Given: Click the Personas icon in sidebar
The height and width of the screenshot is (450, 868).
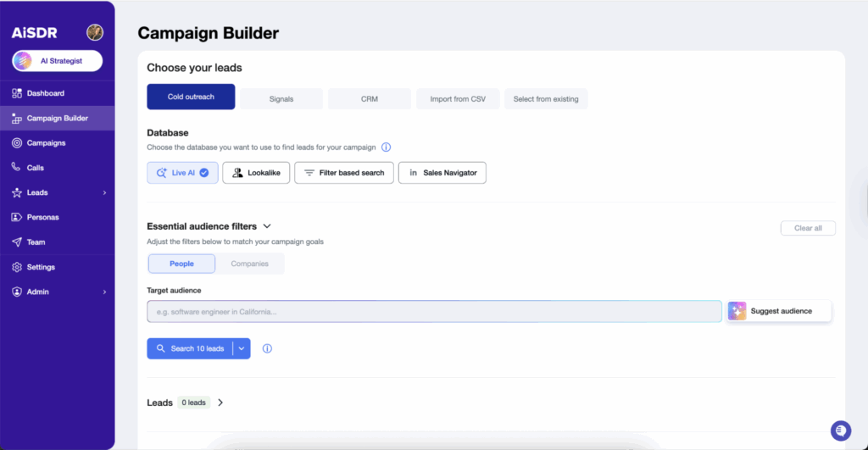Looking at the screenshot, I should (x=17, y=217).
